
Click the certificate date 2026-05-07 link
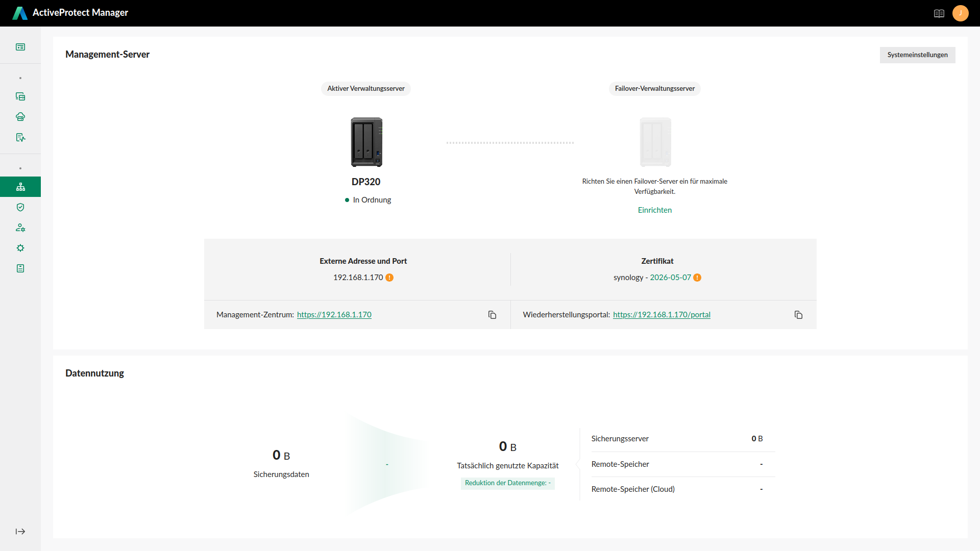(670, 278)
